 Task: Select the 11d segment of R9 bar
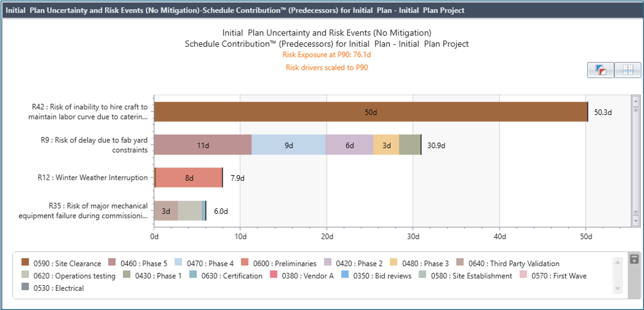[203, 145]
